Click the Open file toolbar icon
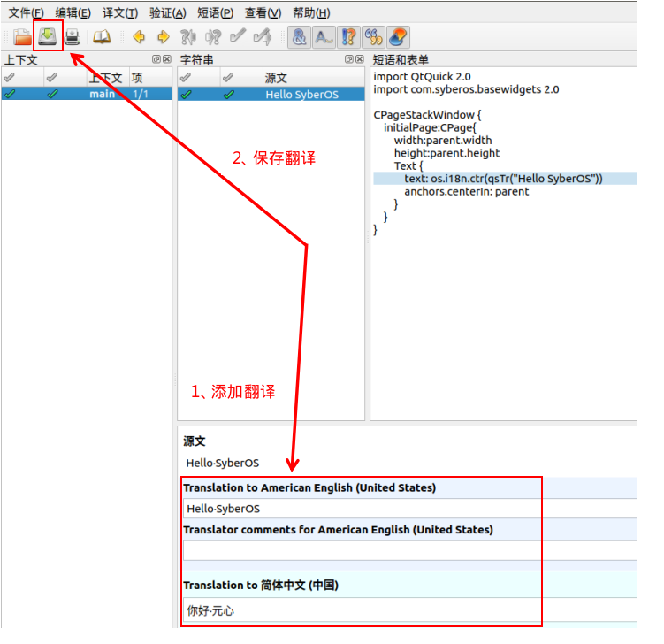The width and height of the screenshot is (664, 644). pyautogui.click(x=21, y=37)
